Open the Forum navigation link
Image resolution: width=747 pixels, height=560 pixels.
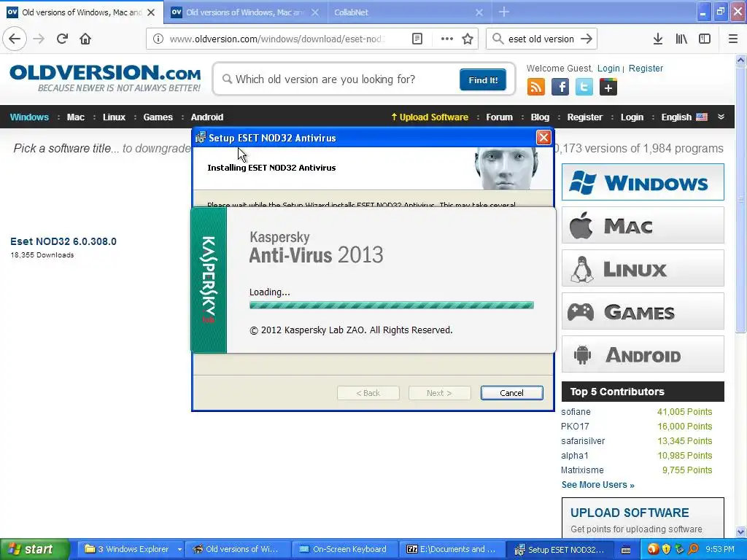click(x=499, y=117)
